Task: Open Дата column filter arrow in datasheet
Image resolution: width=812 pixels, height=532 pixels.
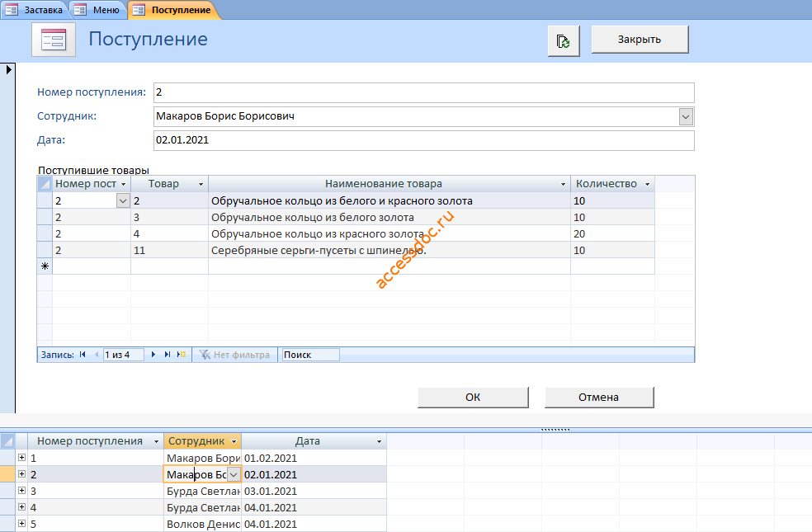Action: (379, 441)
